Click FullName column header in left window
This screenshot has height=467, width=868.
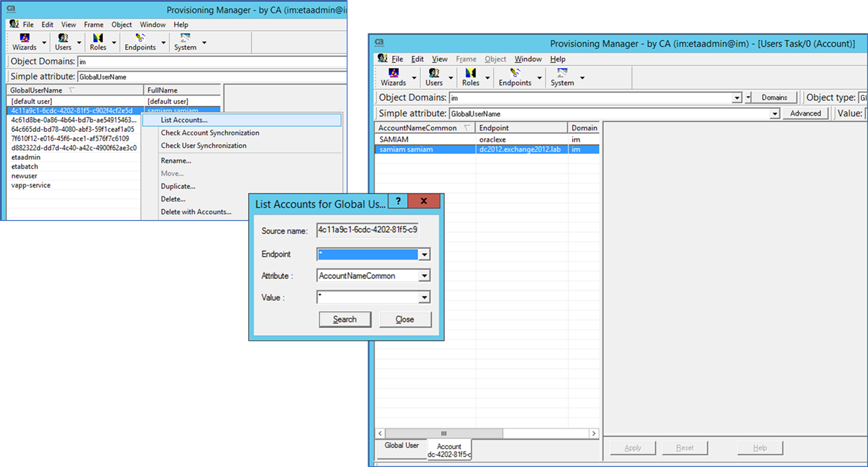click(182, 90)
